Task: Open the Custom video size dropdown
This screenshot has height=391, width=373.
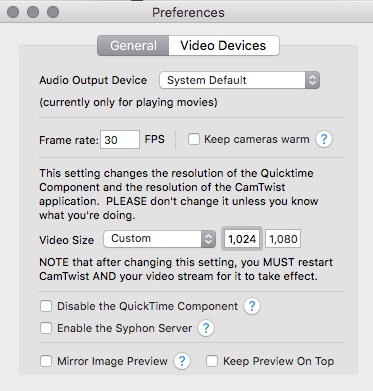Action: coord(160,239)
